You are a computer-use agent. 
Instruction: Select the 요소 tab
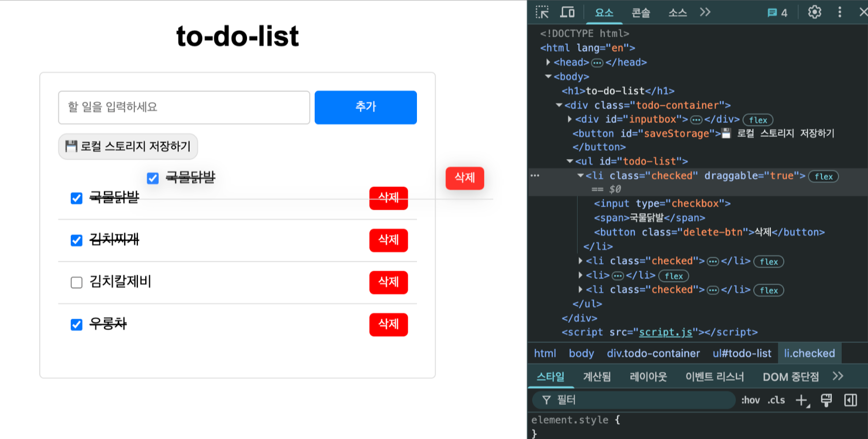[604, 12]
